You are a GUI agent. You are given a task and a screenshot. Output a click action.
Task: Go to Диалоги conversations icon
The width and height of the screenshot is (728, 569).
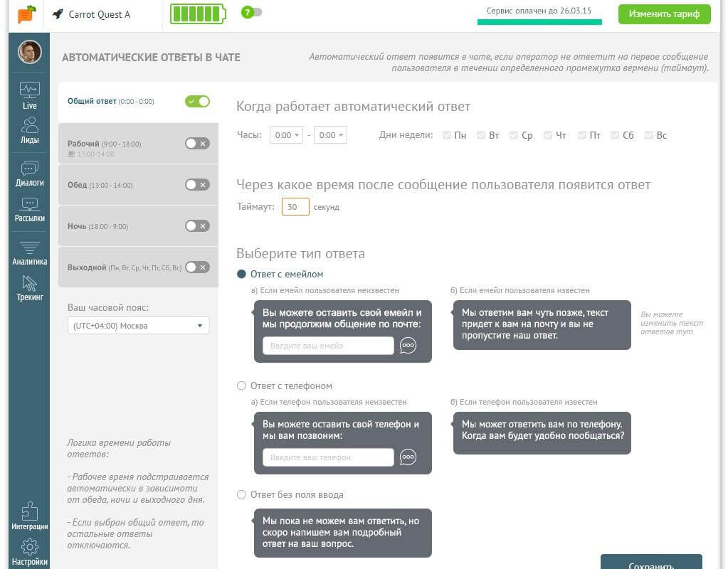29,173
